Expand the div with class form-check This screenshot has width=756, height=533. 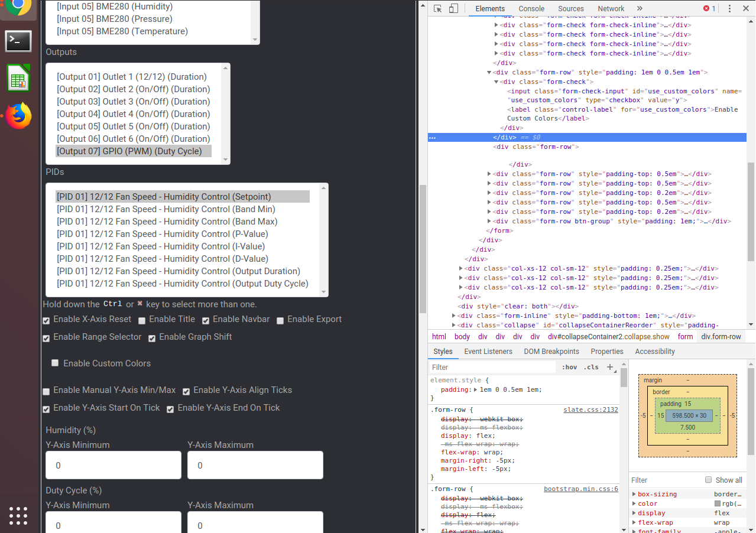[497, 82]
